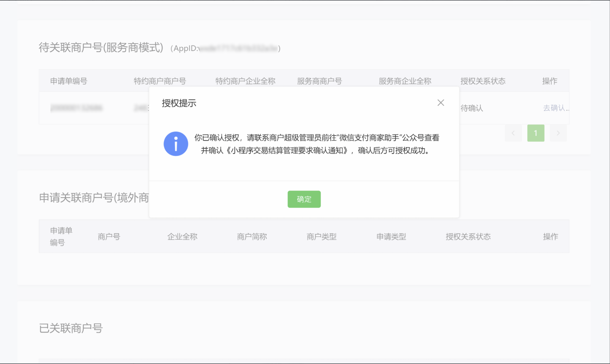Click the green 确定 button
The width and height of the screenshot is (610, 364).
click(304, 199)
